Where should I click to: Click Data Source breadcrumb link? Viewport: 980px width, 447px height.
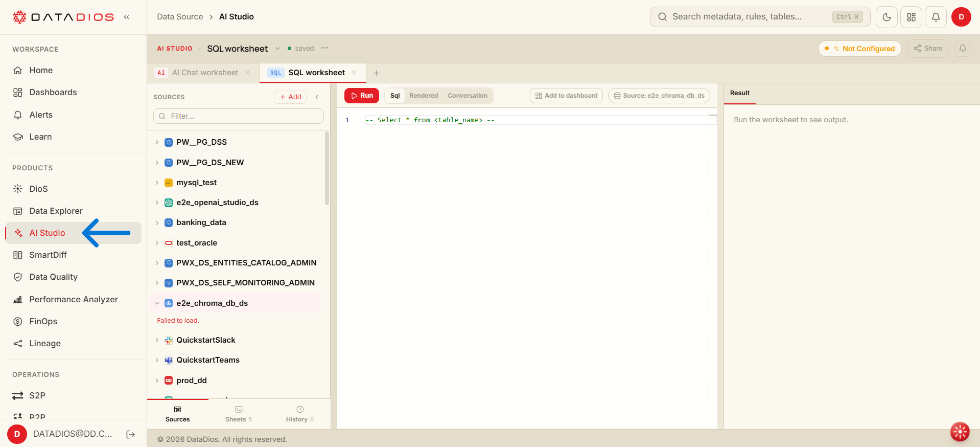[x=180, y=17]
